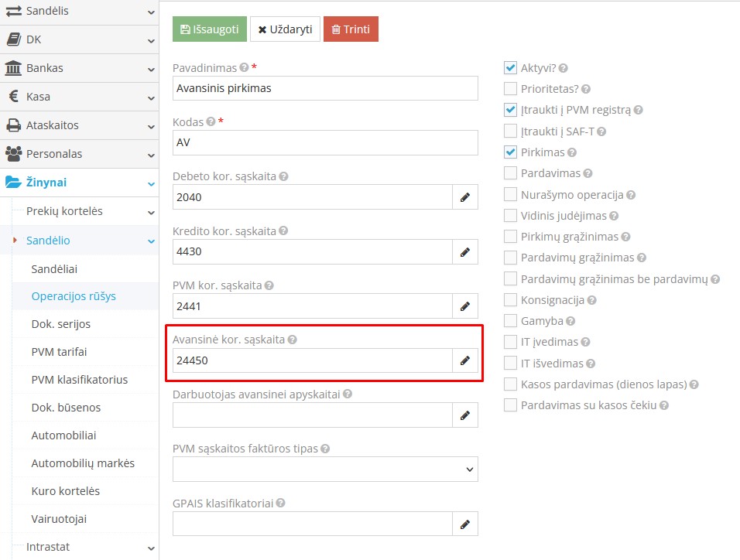Edit Kredito kor. sąskaita via pencil icon
740x560 pixels.
pyautogui.click(x=465, y=252)
